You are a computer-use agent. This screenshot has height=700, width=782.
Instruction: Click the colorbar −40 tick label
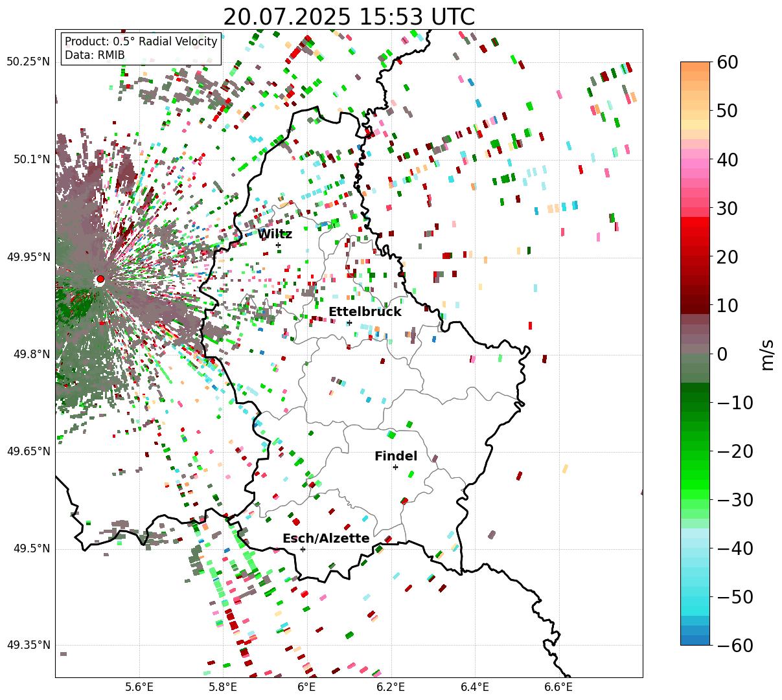coord(734,548)
